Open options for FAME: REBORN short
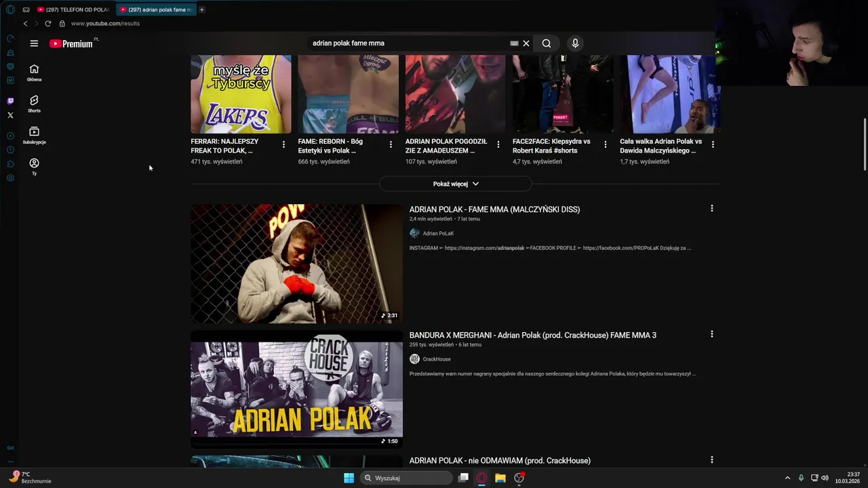This screenshot has height=488, width=868. coord(391,144)
